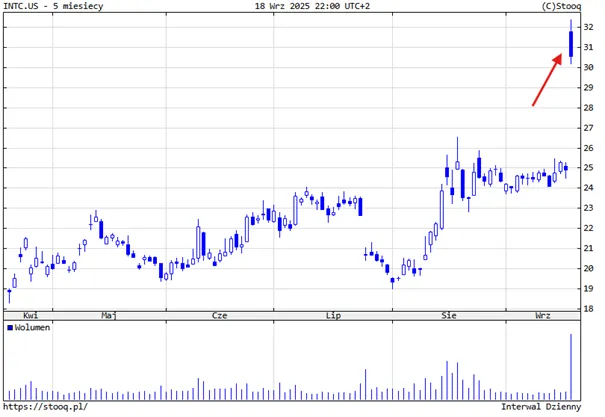Open the https://stooq.pl/ link text
The height and width of the screenshot is (417, 605).
pyautogui.click(x=46, y=407)
